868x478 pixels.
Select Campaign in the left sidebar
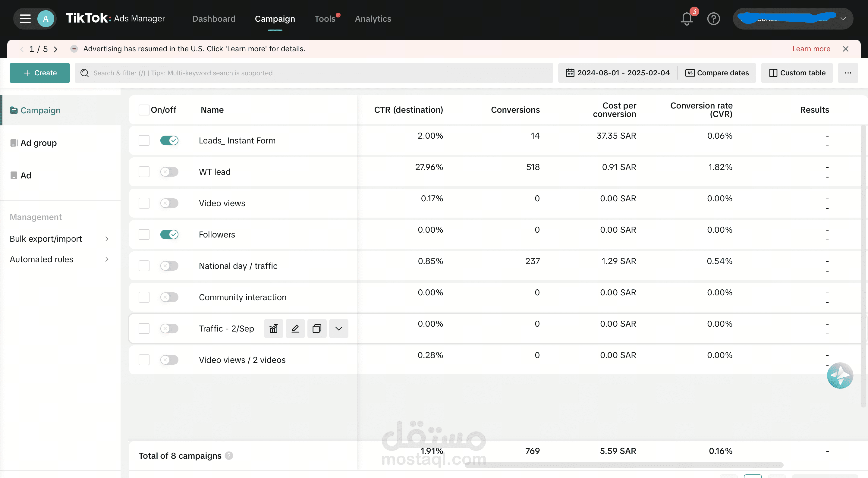click(x=60, y=110)
